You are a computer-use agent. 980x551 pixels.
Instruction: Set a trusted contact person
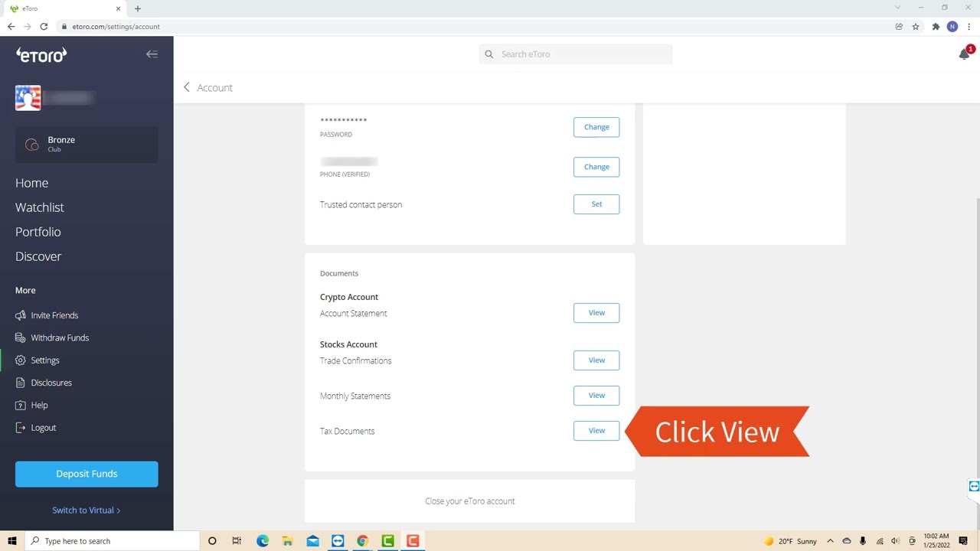coord(596,204)
